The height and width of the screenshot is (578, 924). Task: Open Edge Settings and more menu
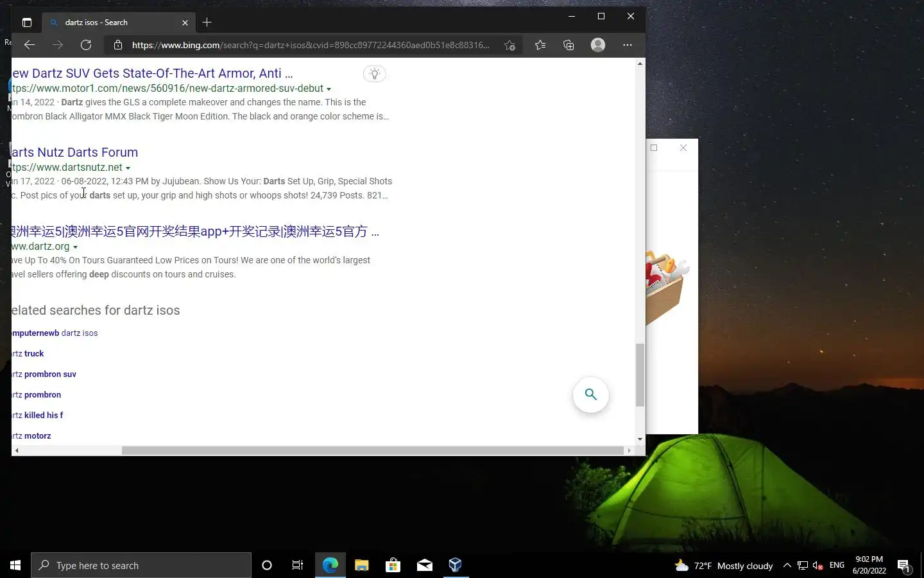coord(628,45)
